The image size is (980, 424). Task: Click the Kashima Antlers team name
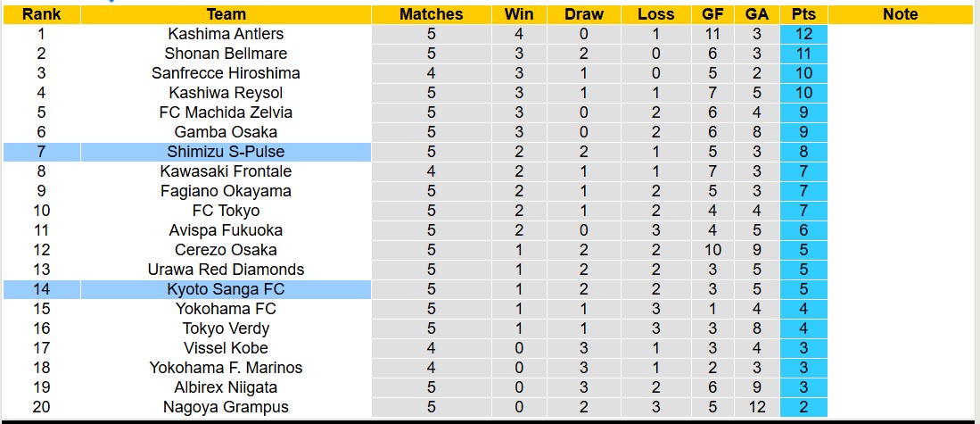(x=226, y=34)
